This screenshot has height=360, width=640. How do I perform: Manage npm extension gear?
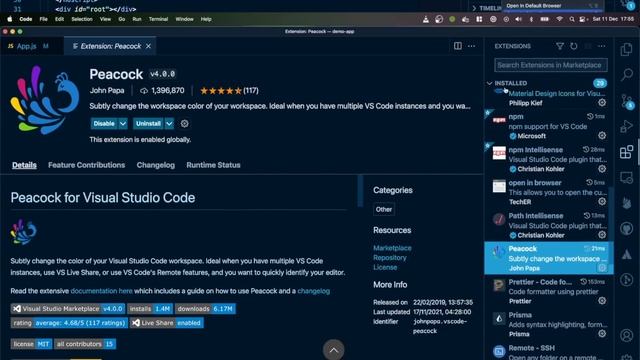[x=602, y=136]
